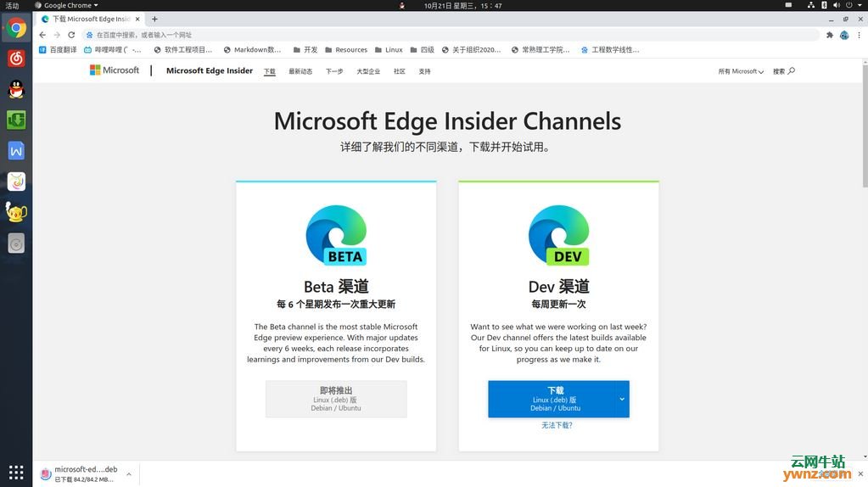This screenshot has height=487, width=868.
Task: Expand the Dev download platform dropdown arrow
Action: (622, 399)
